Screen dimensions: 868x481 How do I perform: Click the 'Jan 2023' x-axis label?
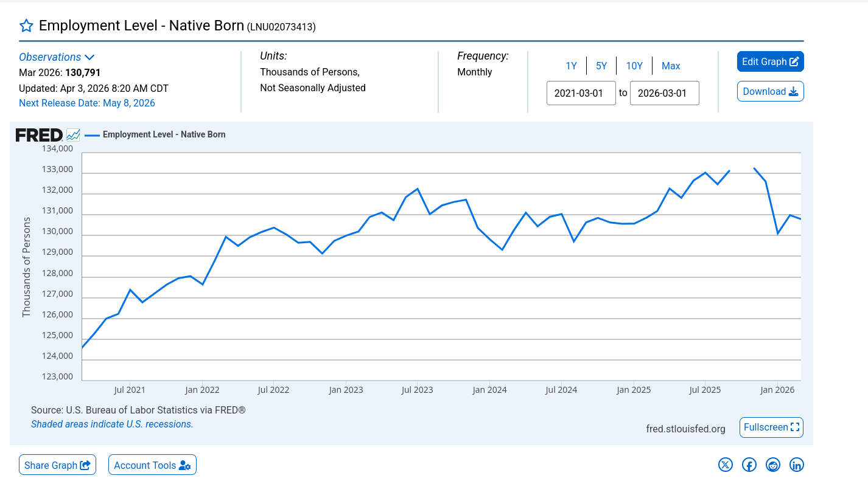[346, 390]
